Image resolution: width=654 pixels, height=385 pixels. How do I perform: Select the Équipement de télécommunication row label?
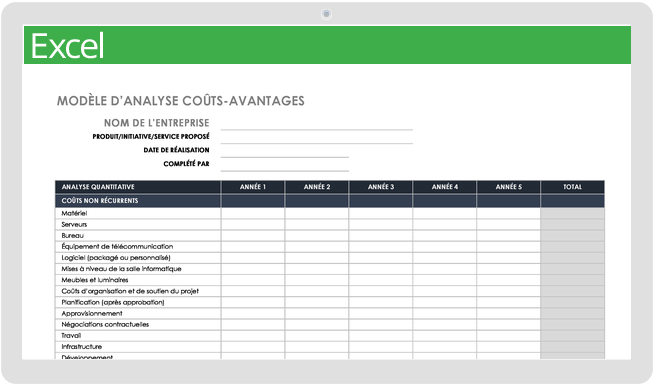point(117,247)
